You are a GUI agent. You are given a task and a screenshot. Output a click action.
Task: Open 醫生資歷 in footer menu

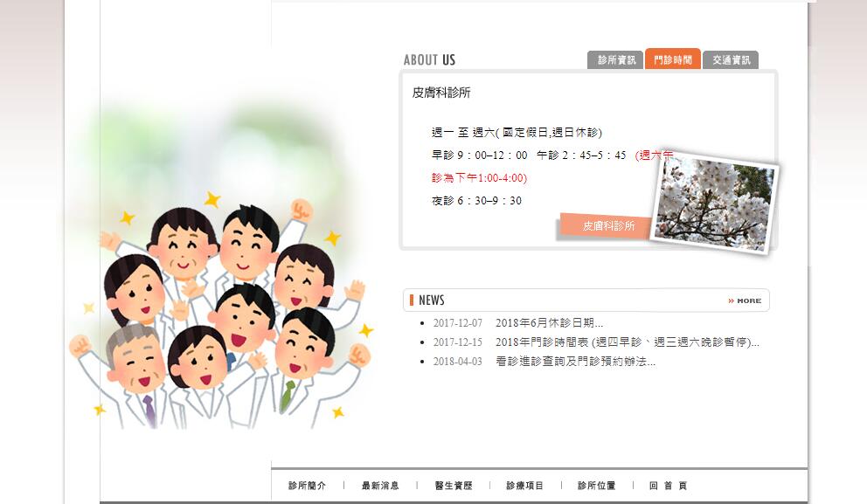[454, 485]
